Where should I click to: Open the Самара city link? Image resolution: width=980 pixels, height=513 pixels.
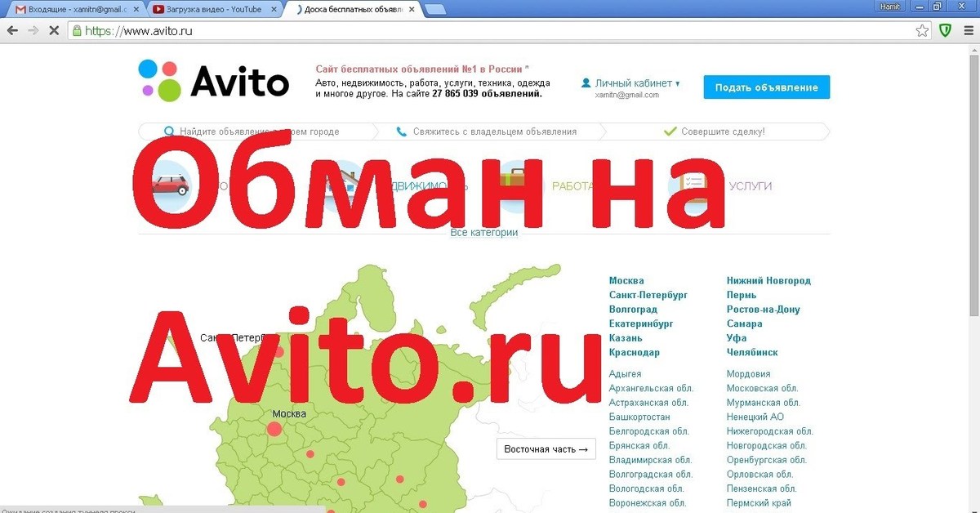[745, 323]
